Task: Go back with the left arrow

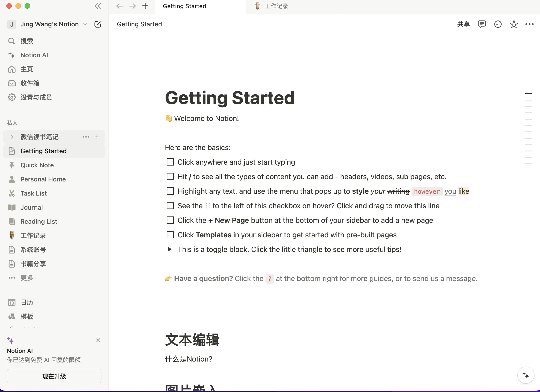Action: point(119,6)
